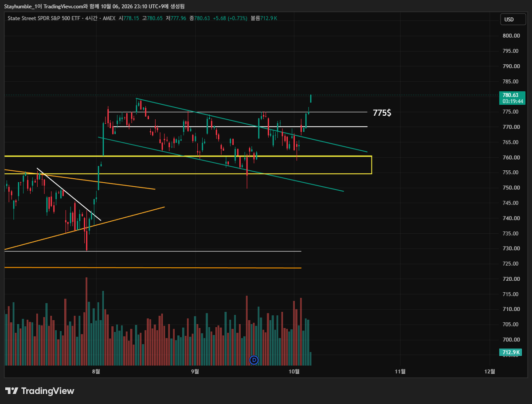
Task: Click the +5.68 (+0.73%) change value
Action: pyautogui.click(x=230, y=18)
